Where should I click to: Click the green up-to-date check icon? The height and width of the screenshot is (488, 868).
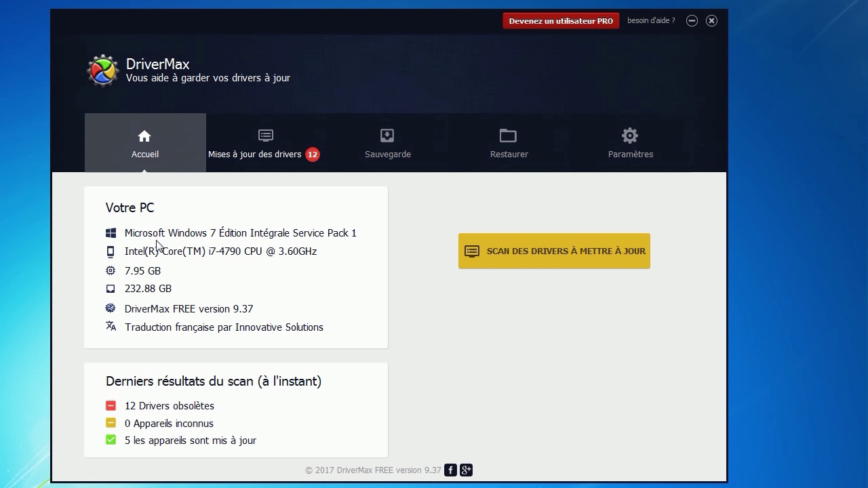[x=111, y=440]
